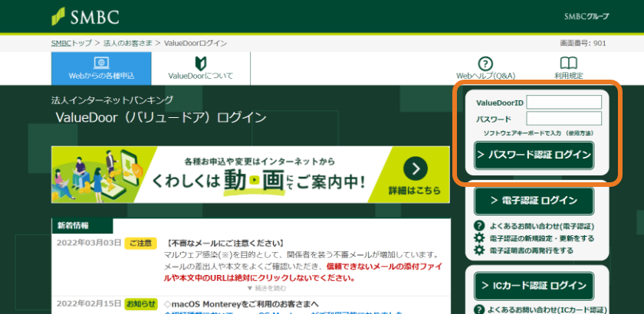The image size is (644, 314).
Task: Click the arrow circle on the video banner
Action: (416, 168)
